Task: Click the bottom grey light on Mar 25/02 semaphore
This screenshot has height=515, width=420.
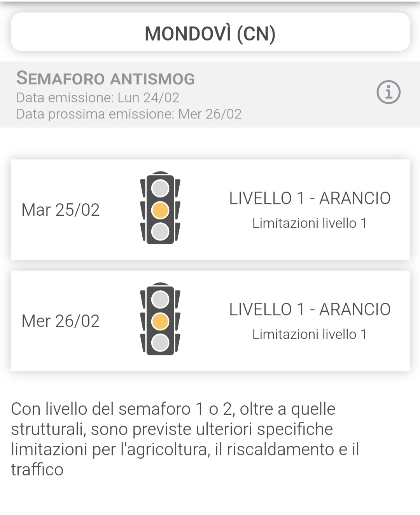Action: [x=160, y=231]
